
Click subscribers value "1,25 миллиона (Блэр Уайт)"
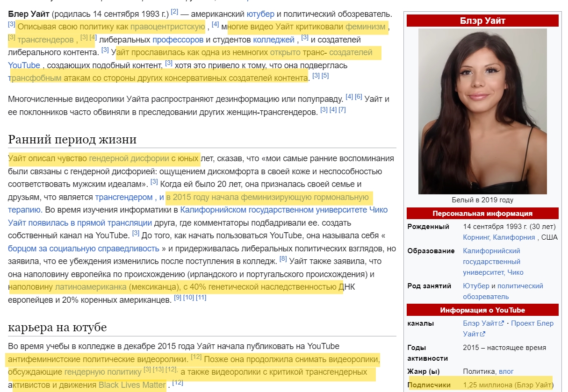click(508, 385)
